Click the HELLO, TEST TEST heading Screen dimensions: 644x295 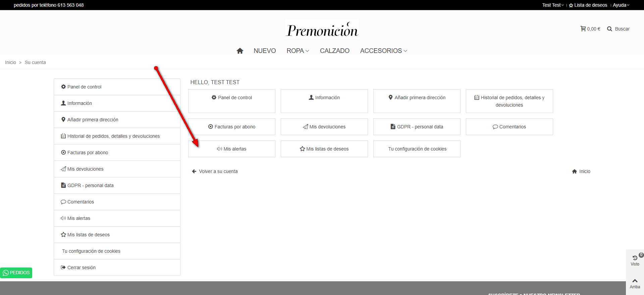(215, 82)
